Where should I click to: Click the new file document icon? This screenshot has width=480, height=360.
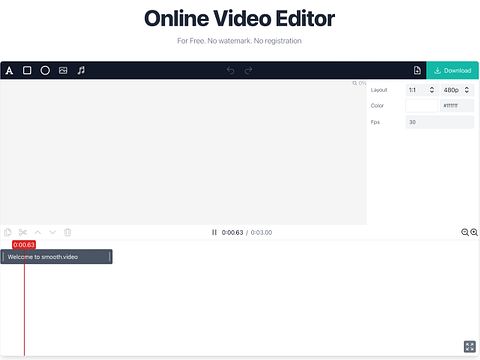417,70
